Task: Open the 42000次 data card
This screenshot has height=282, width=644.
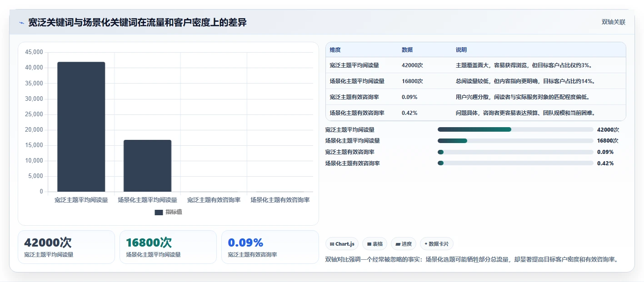Action: tap(66, 247)
